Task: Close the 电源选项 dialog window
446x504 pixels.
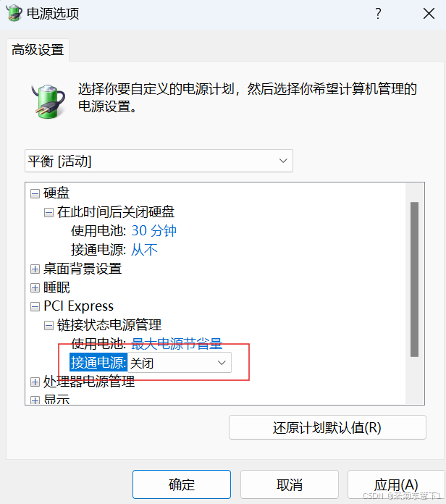Action: tap(429, 14)
